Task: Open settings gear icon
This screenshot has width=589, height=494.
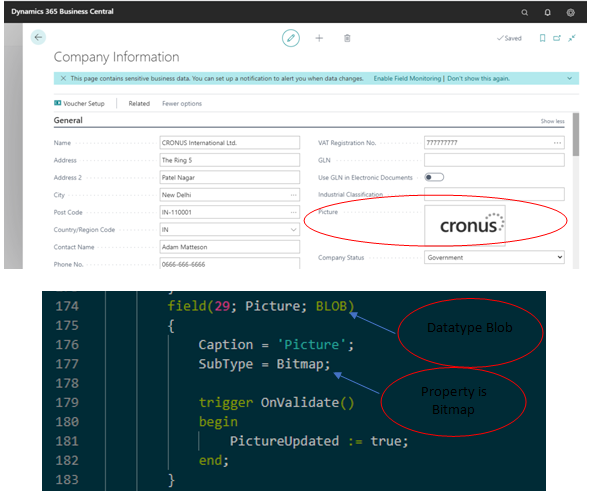Action: pos(570,12)
